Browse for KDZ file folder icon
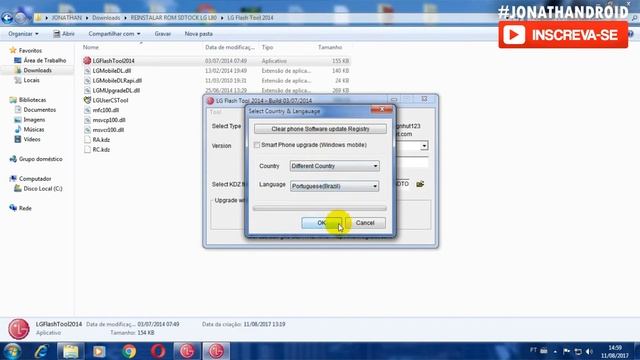Viewport: 640px width, 360px height. [x=420, y=184]
